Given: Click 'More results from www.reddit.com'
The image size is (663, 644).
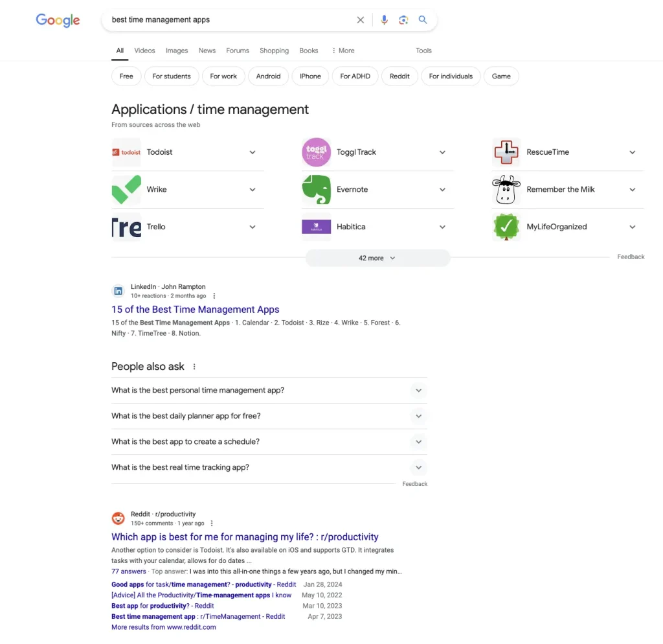Looking at the screenshot, I should [x=163, y=627].
